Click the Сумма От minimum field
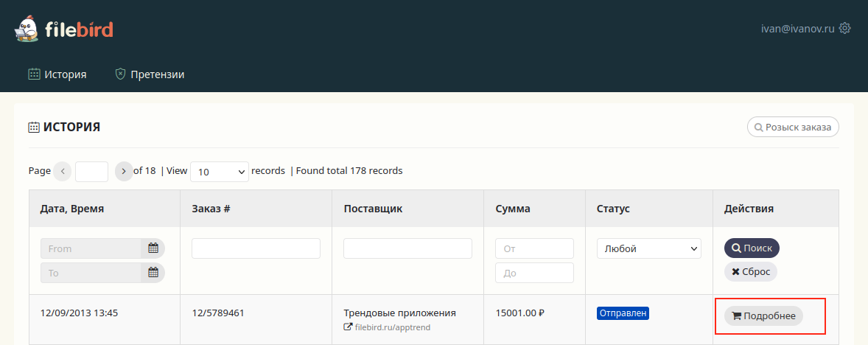The width and height of the screenshot is (868, 345). [534, 248]
